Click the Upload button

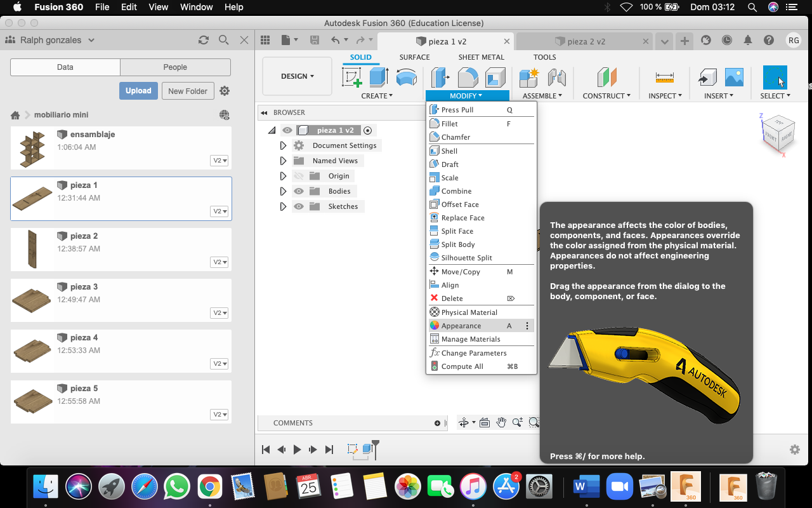tap(138, 91)
